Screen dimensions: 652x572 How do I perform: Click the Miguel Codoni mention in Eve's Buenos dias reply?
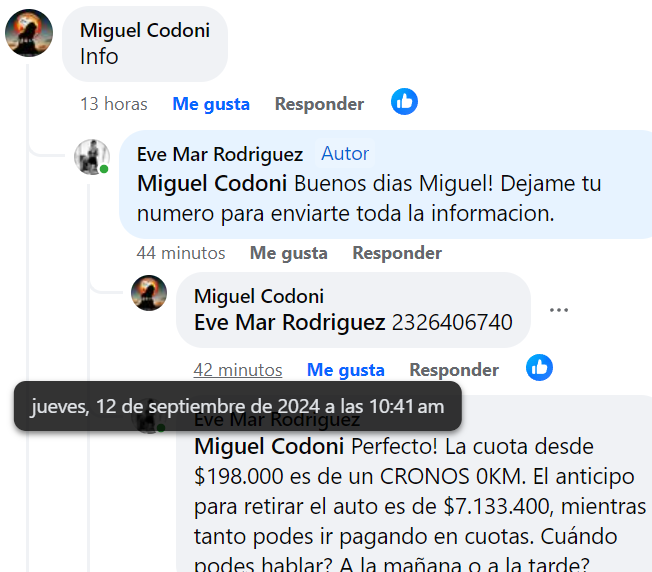coord(212,183)
